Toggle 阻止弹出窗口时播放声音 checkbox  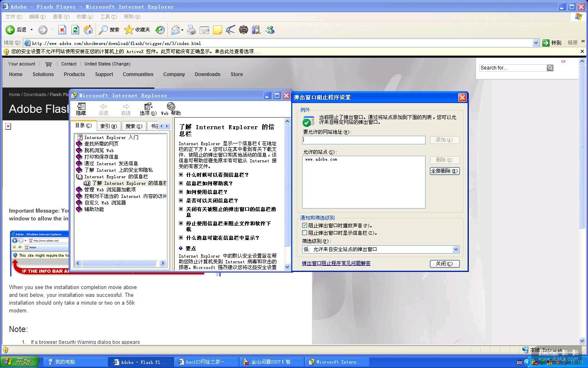(x=305, y=225)
